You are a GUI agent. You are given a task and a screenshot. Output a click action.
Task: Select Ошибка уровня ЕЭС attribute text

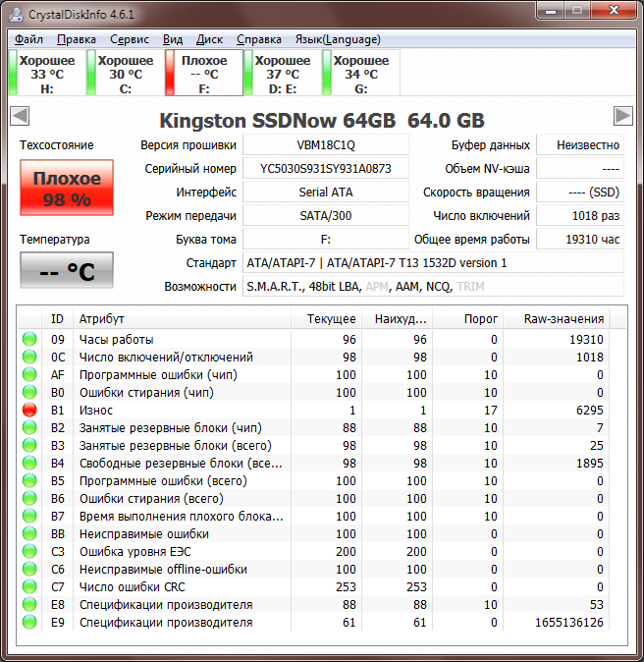coord(135,552)
